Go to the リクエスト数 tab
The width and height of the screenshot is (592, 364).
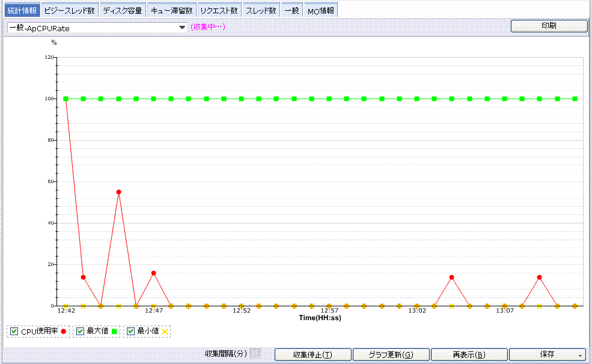219,10
